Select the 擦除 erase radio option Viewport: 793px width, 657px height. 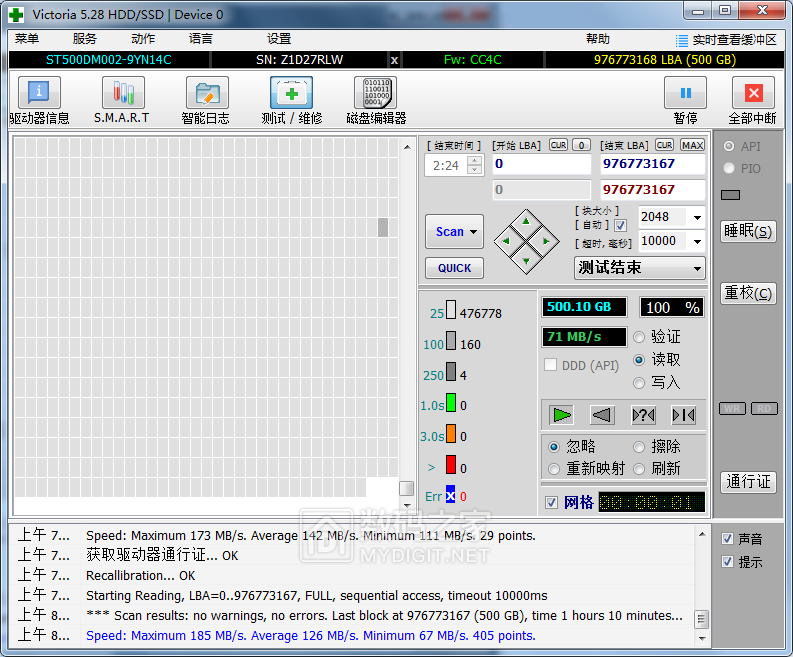click(x=640, y=447)
